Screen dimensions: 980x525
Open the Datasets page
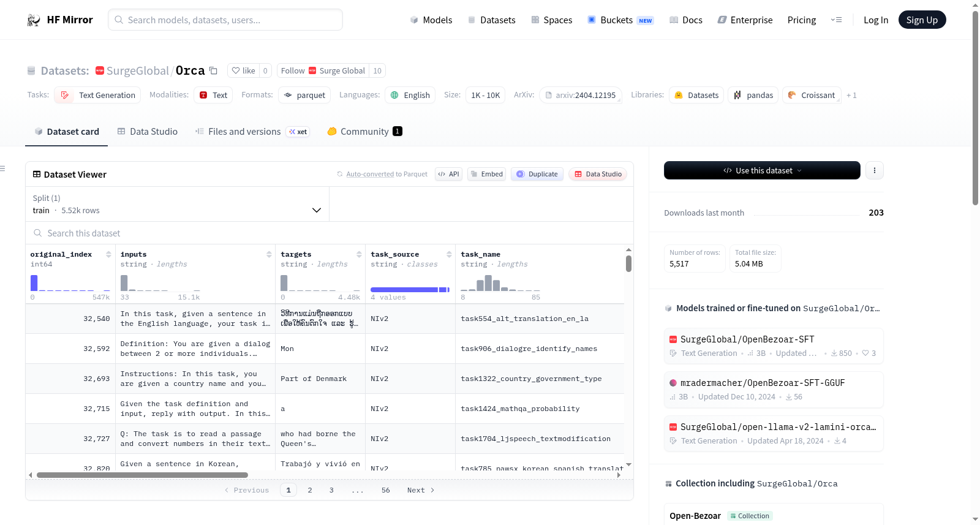coord(492,20)
